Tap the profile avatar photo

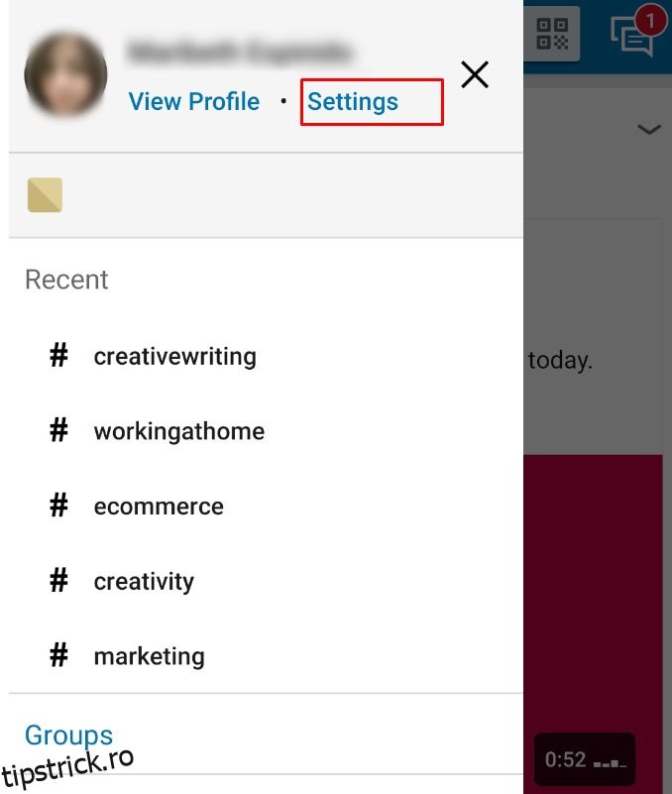coord(65,75)
